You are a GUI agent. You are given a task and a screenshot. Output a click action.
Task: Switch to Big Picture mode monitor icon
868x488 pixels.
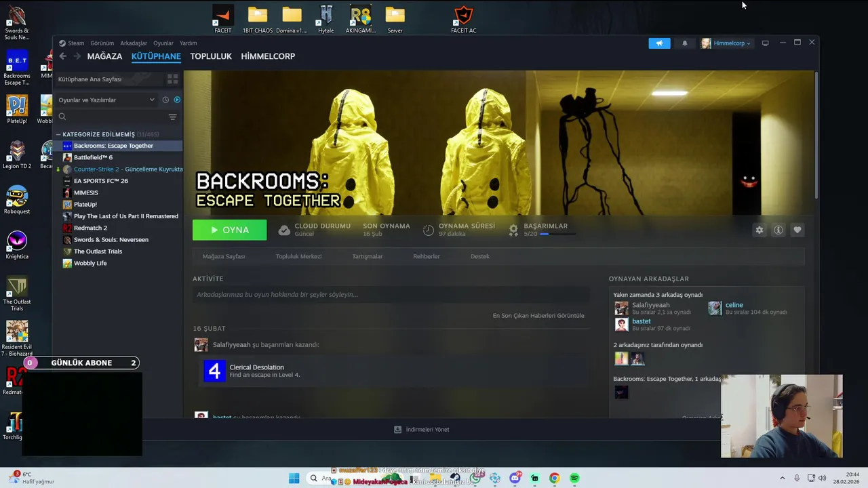coord(765,43)
